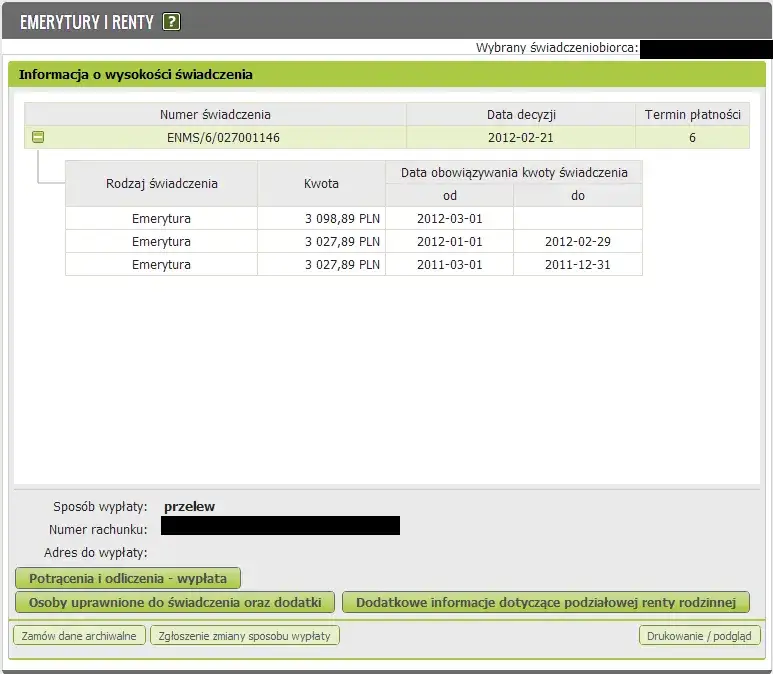Click the "od" date sub-column header
773x674 pixels.
[449, 196]
